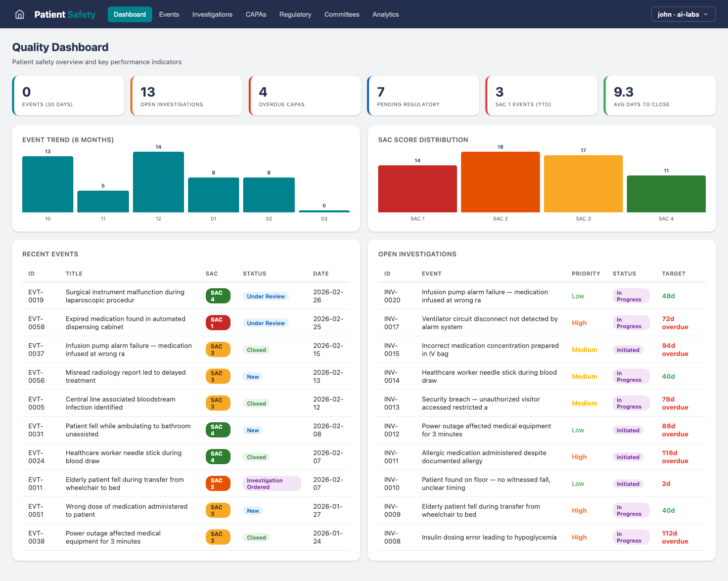
Task: Click the SAC 2 badge on the wheelchair fall event
Action: coord(217,483)
